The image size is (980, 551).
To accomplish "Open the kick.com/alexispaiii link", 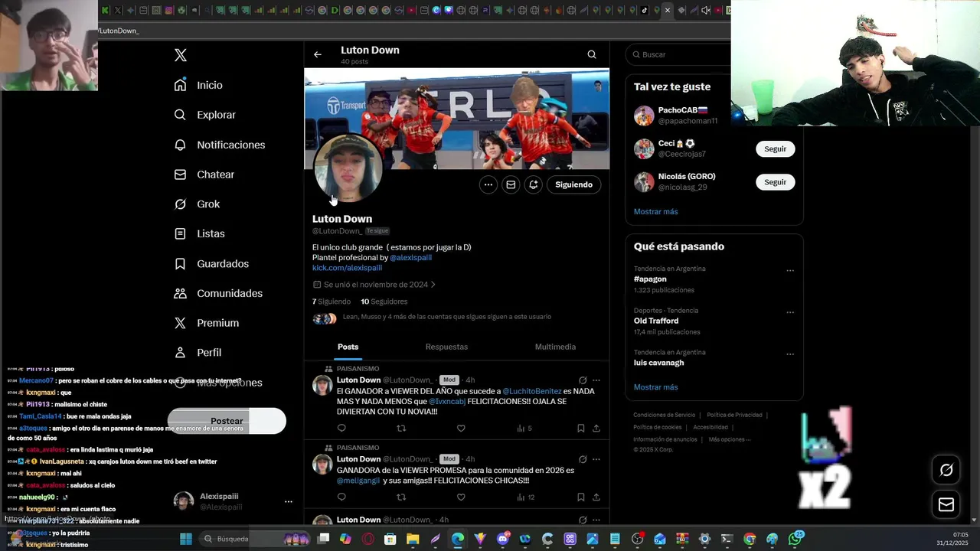I will pos(347,268).
